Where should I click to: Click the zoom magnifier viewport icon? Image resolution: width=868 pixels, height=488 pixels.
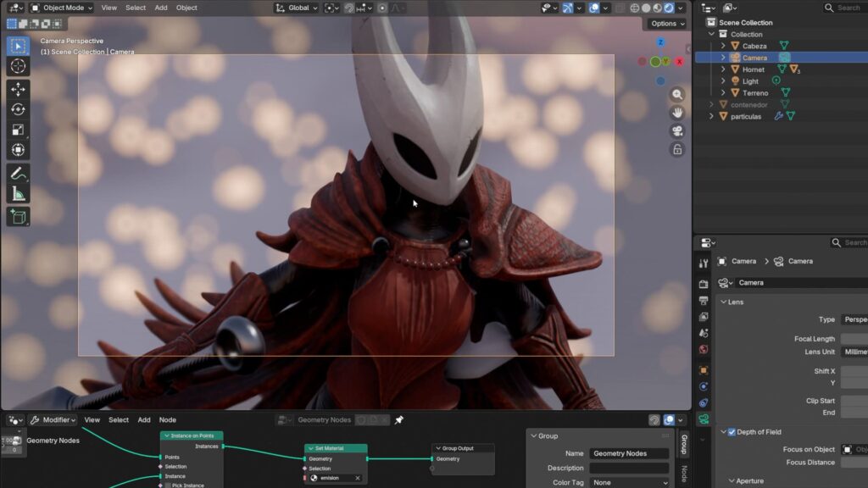tap(676, 95)
